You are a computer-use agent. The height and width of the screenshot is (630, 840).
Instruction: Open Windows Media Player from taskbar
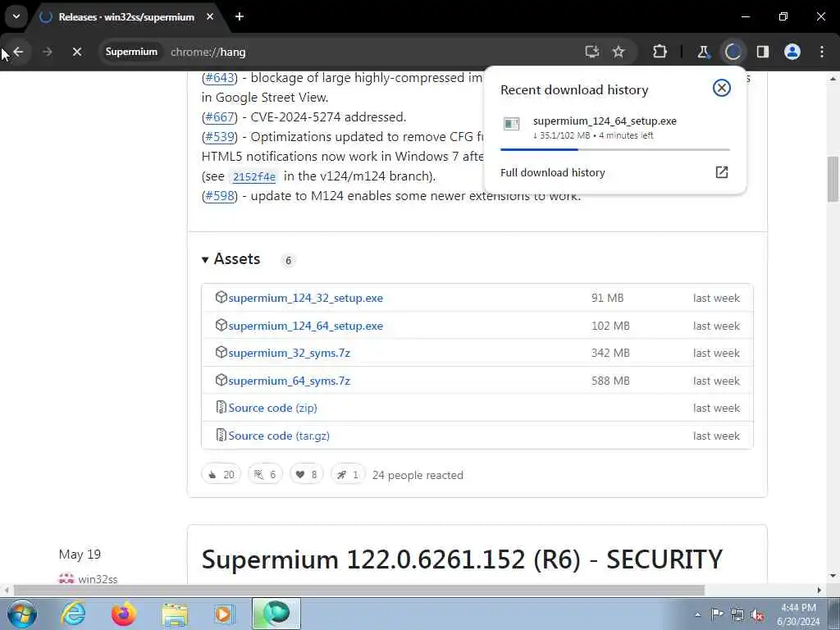click(x=224, y=614)
